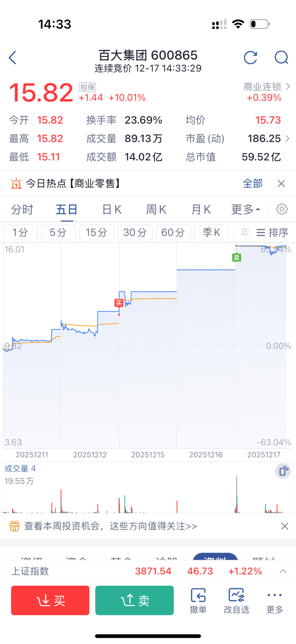Open the search magnifier icon
Viewport: 296px width, 644px height.
tap(281, 58)
